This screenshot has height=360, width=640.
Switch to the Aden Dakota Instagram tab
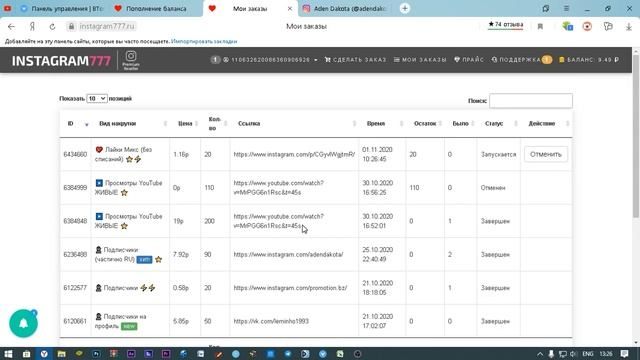click(345, 9)
